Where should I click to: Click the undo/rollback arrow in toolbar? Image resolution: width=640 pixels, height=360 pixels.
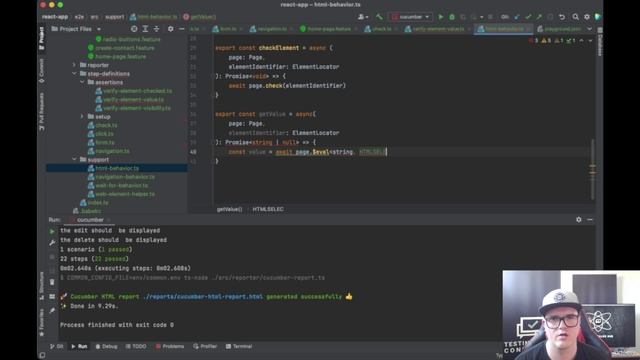[x=562, y=17]
